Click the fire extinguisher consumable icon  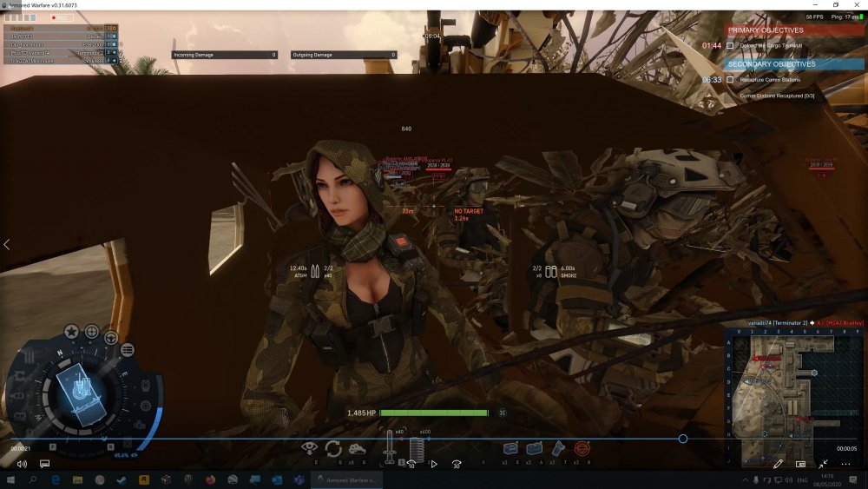tap(558, 448)
